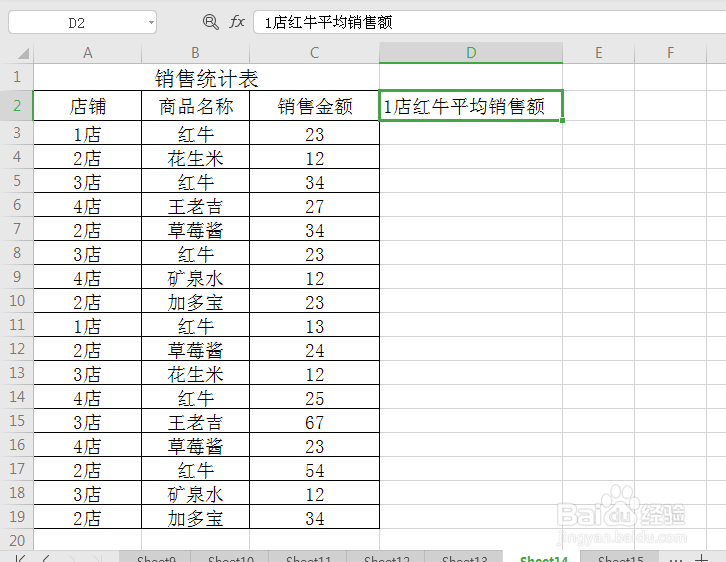The height and width of the screenshot is (562, 726).
Task: Select row 1 header
Action: tap(17, 77)
